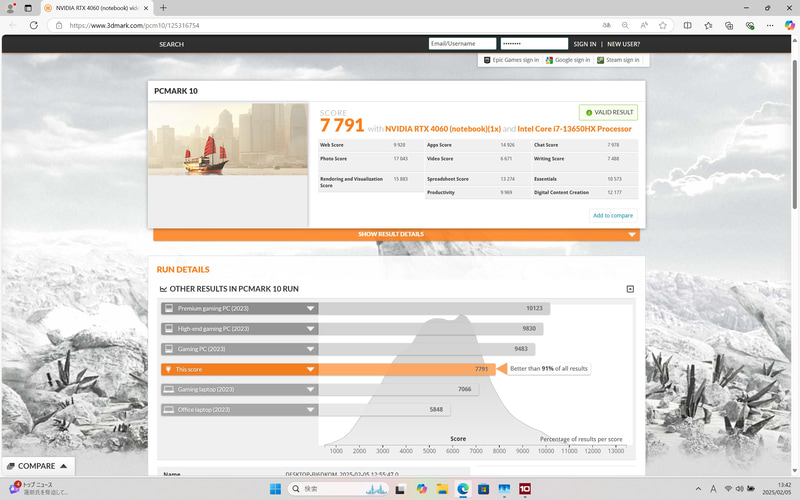The width and height of the screenshot is (800, 500).
Task: Open Task View on the taskbar
Action: 401,489
